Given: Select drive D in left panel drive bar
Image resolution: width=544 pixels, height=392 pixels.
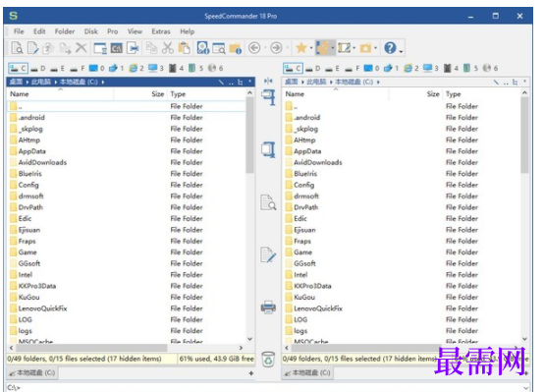Looking at the screenshot, I should (38, 69).
